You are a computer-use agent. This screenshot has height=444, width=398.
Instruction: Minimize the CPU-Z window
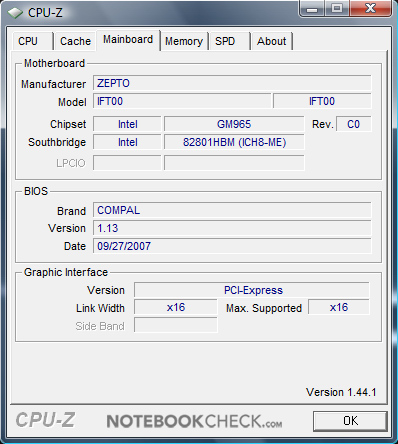click(x=312, y=9)
